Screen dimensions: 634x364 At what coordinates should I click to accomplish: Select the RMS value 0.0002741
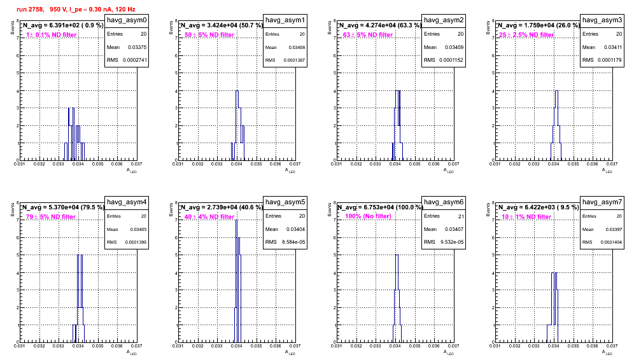pyautogui.click(x=135, y=60)
